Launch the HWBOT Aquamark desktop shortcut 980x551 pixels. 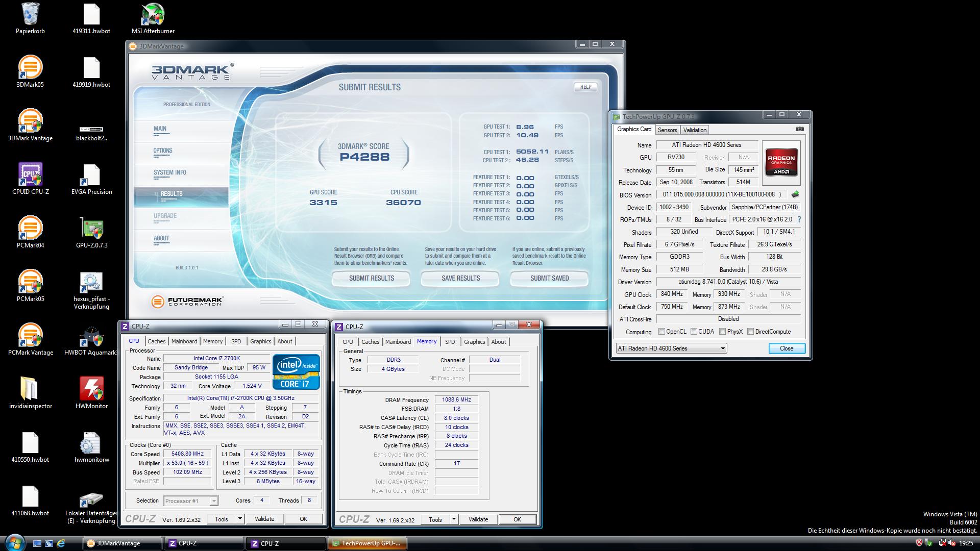[91, 341]
